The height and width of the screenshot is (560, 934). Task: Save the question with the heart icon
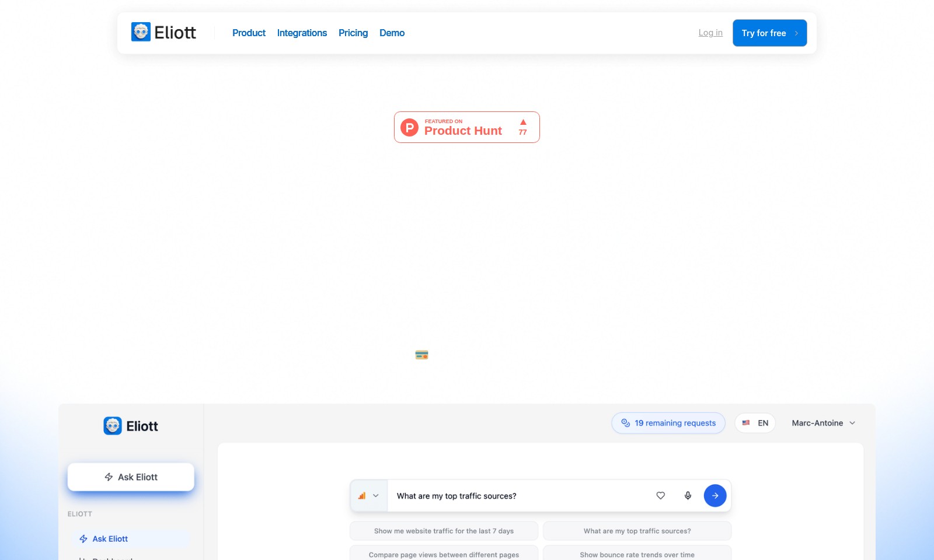[x=661, y=496]
